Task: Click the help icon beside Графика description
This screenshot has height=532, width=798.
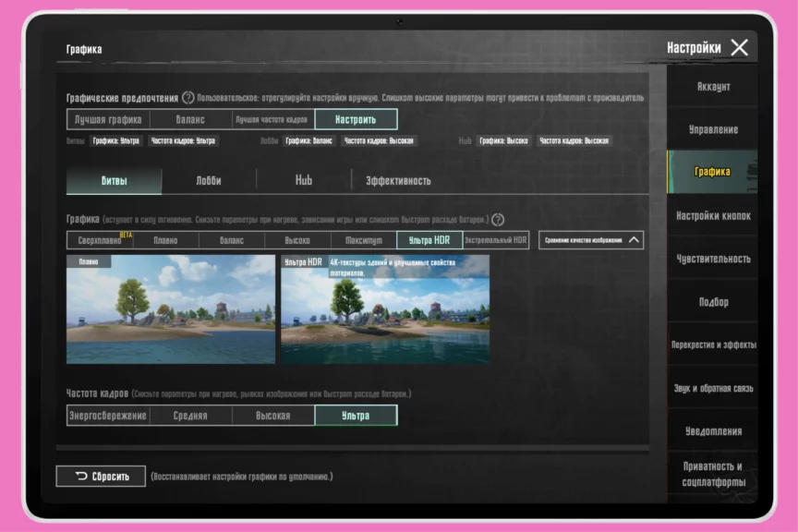Action: point(498,220)
